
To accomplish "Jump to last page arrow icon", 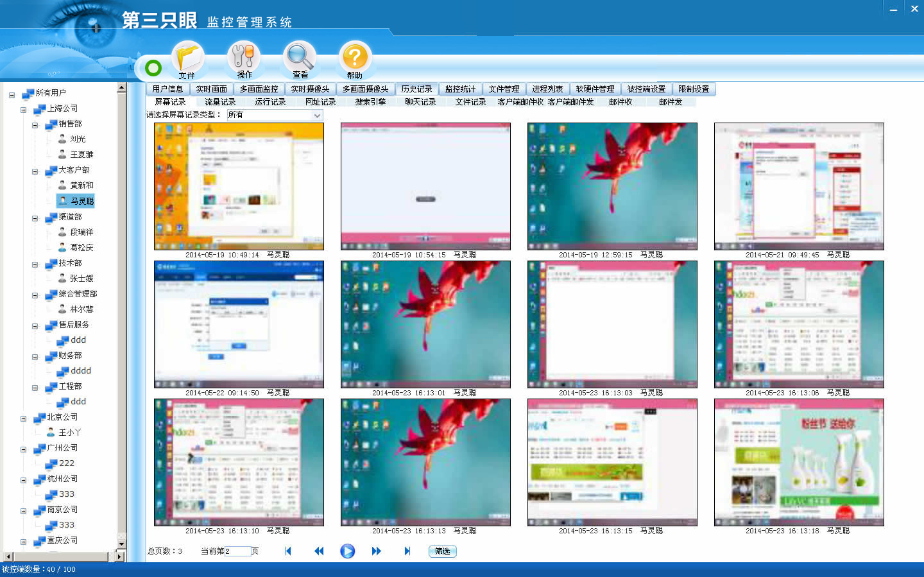I will (407, 551).
